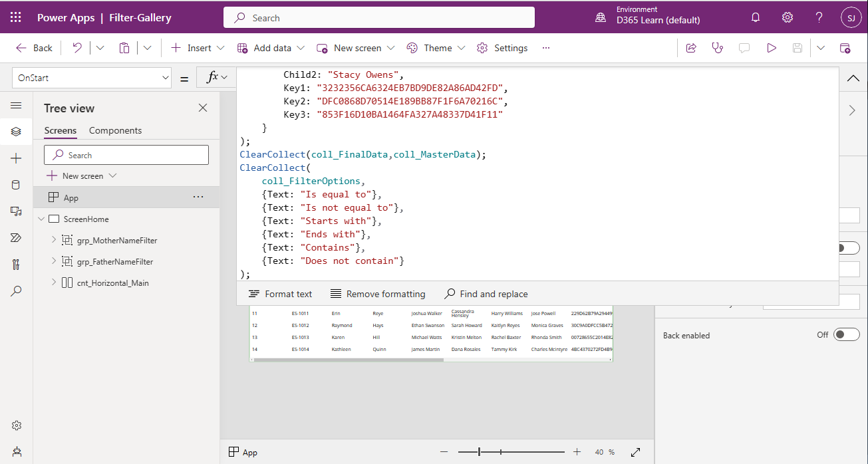This screenshot has width=868, height=464.
Task: Open the Insert menu
Action: point(198,48)
